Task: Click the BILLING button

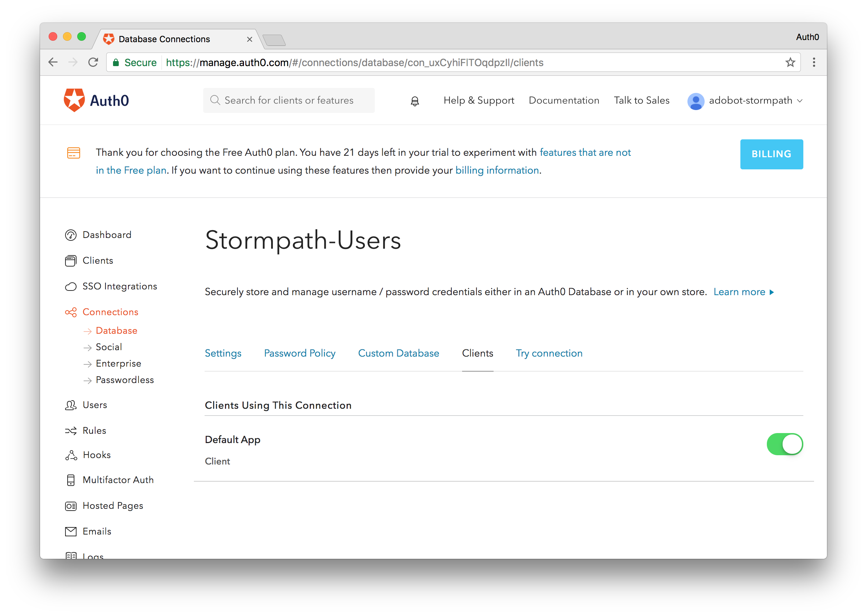Action: click(x=771, y=154)
